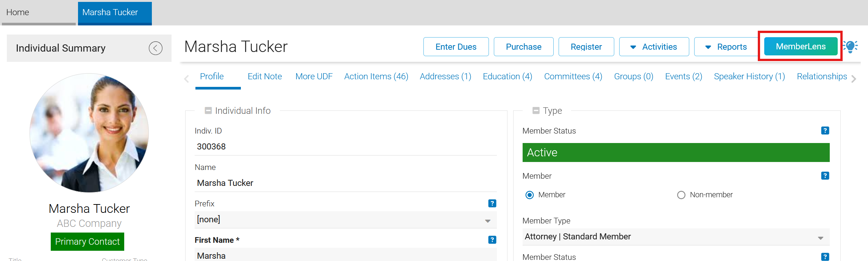Click the green Active status bar

(x=676, y=153)
